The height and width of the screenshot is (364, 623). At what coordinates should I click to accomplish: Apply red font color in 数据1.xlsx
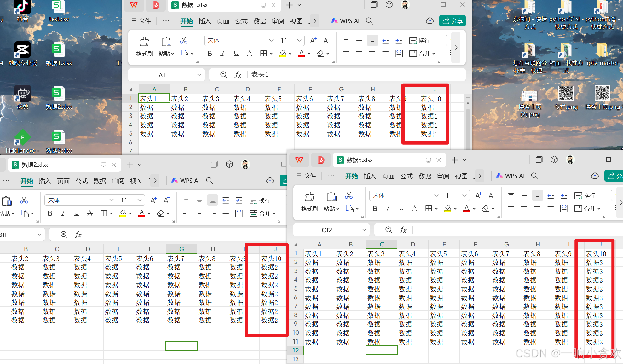click(301, 54)
